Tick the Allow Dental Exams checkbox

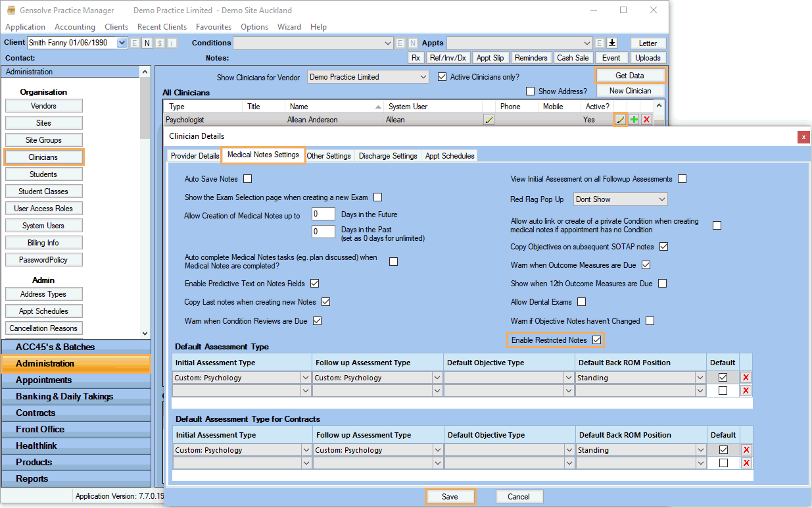(x=581, y=302)
